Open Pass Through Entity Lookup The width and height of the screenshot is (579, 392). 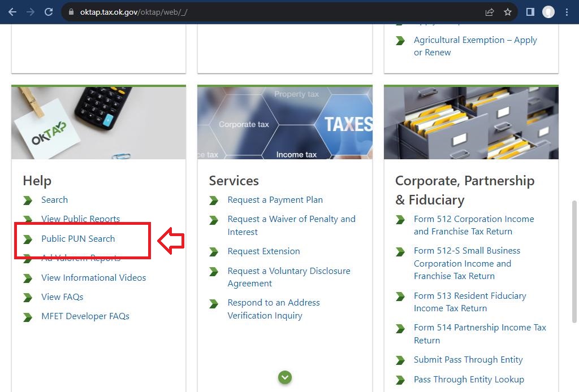point(469,380)
